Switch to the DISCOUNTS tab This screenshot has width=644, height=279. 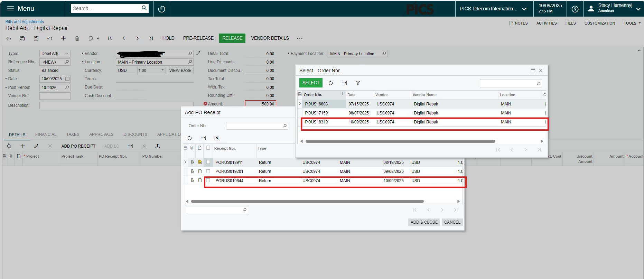pyautogui.click(x=135, y=134)
